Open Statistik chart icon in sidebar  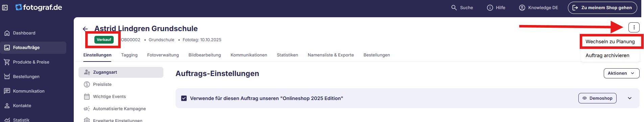click(x=7, y=120)
